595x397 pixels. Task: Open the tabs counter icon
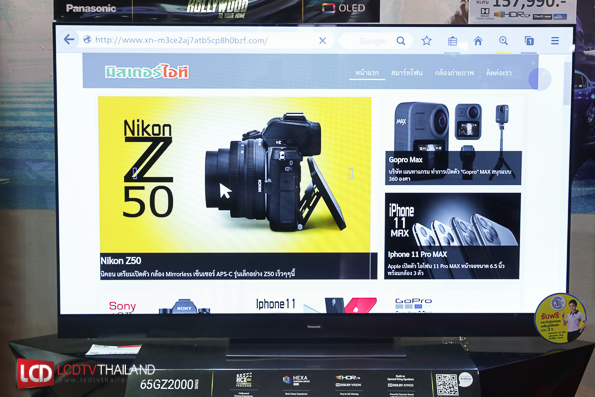[x=529, y=41]
